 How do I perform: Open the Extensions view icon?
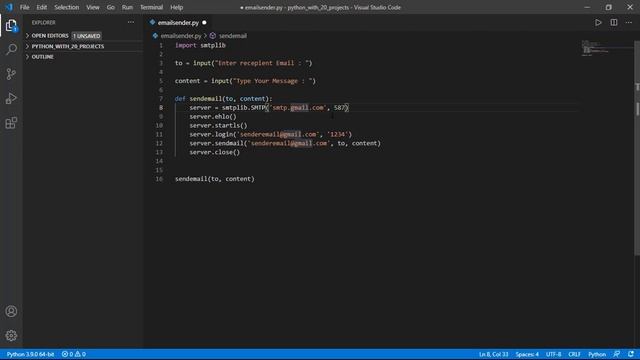click(x=11, y=123)
